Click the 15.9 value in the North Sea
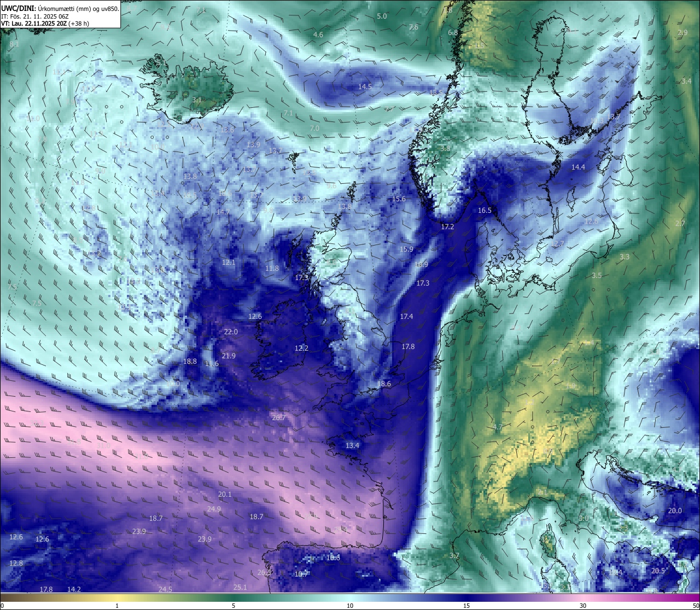Image resolution: width=700 pixels, height=610 pixels. tap(406, 249)
